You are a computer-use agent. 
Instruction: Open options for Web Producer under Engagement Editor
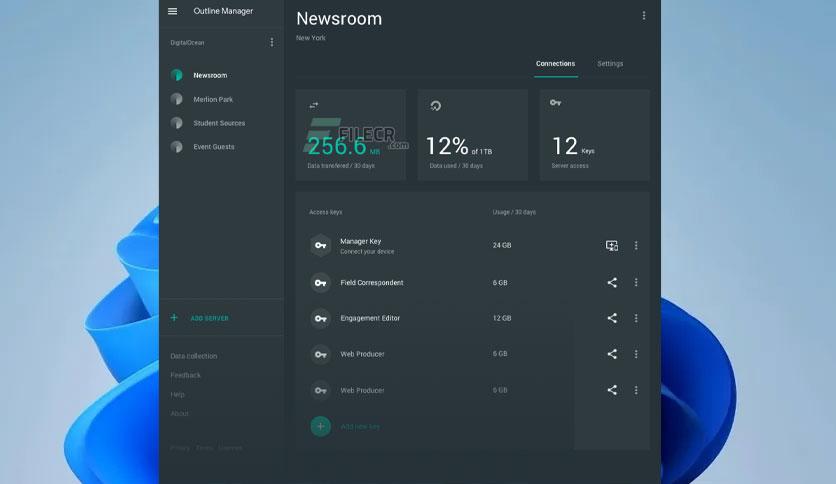[636, 354]
